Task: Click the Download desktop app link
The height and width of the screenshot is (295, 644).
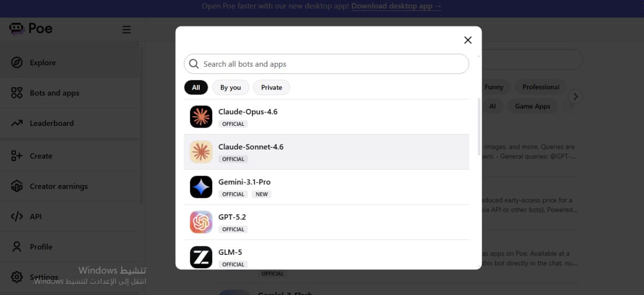Action: click(x=396, y=6)
